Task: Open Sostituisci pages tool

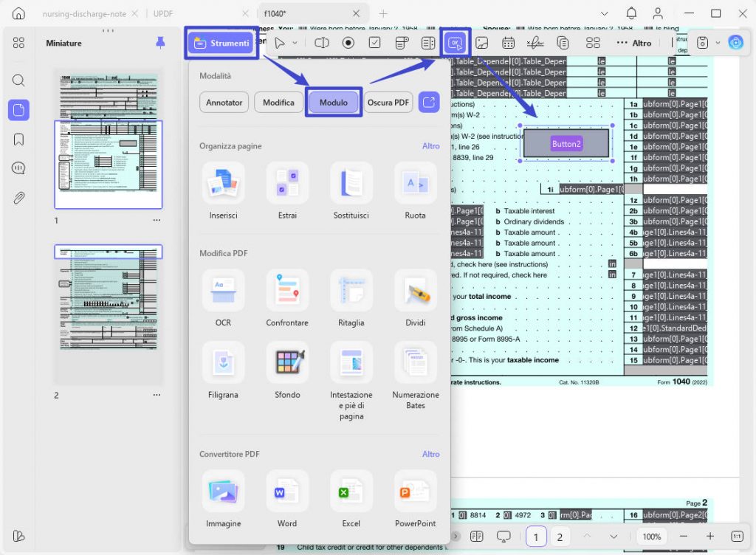Action: (x=351, y=191)
